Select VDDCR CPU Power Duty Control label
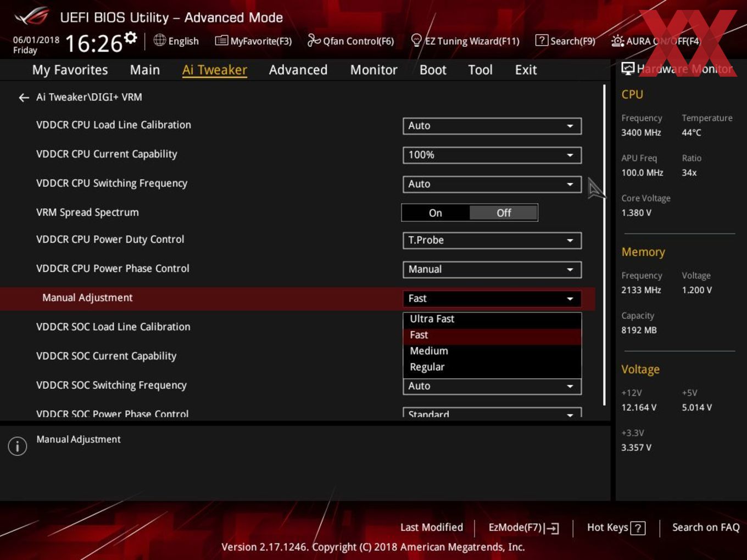The image size is (747, 560). point(110,239)
